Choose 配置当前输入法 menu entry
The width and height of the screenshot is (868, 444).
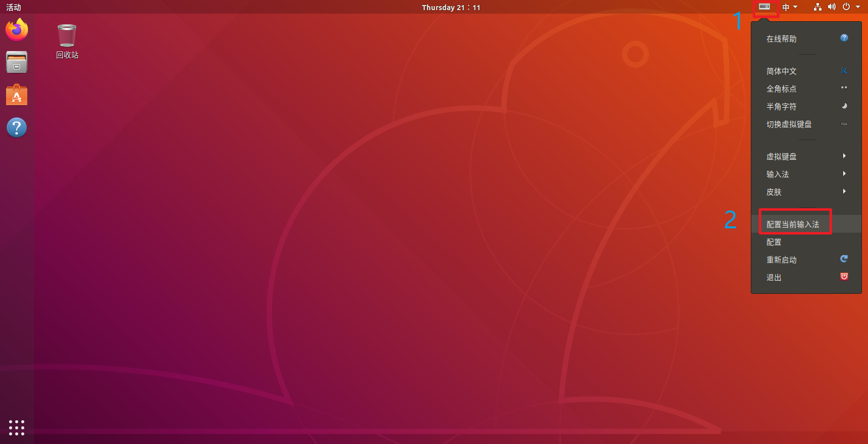(806, 224)
